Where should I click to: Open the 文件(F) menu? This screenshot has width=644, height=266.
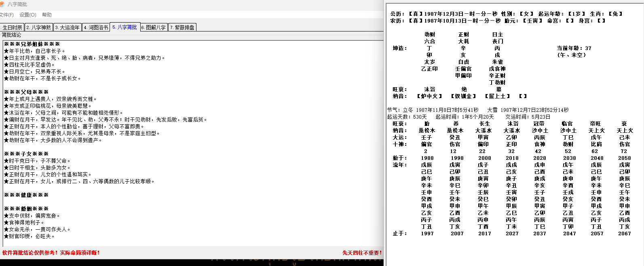tap(6, 15)
